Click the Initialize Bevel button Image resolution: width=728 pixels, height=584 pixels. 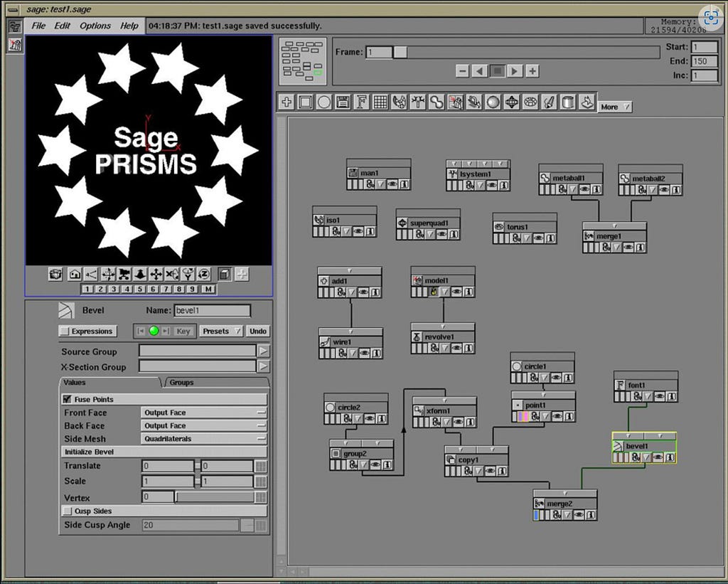(x=164, y=452)
